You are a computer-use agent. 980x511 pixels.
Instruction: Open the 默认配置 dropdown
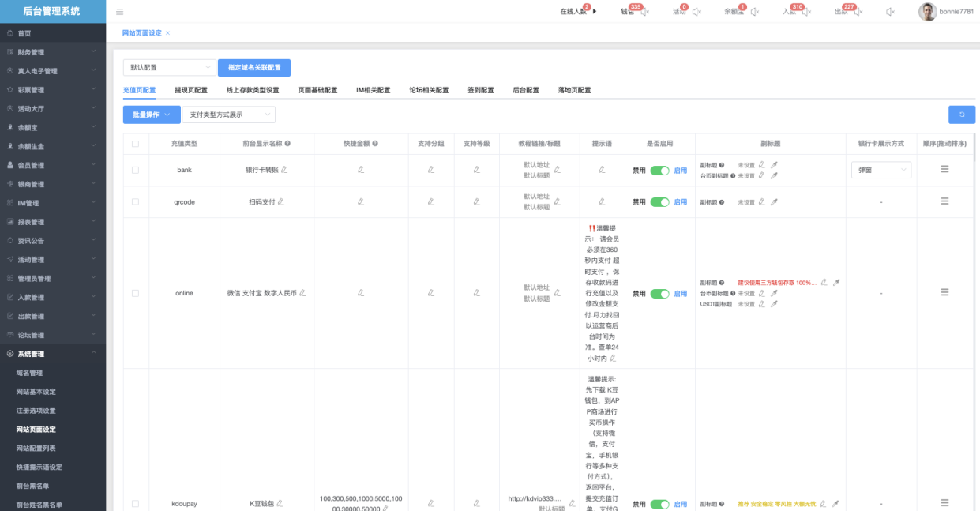pyautogui.click(x=169, y=68)
